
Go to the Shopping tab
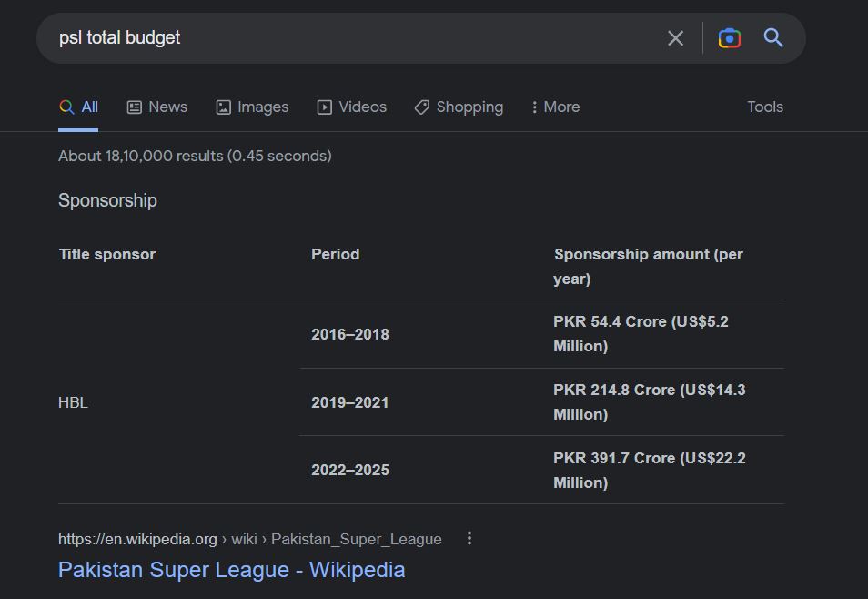click(459, 107)
